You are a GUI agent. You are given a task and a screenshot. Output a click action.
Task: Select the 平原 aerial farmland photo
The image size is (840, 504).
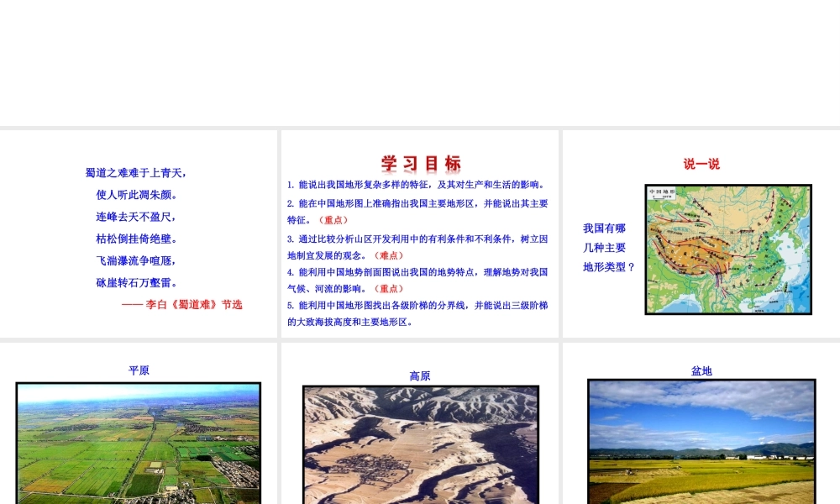139,443
